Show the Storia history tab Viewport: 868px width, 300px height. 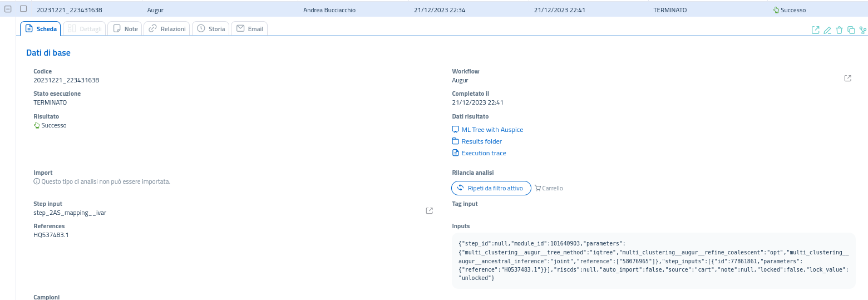pyautogui.click(x=211, y=29)
